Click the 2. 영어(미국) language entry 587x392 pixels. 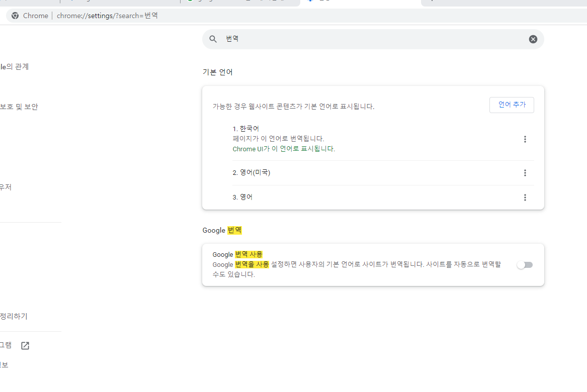point(251,172)
